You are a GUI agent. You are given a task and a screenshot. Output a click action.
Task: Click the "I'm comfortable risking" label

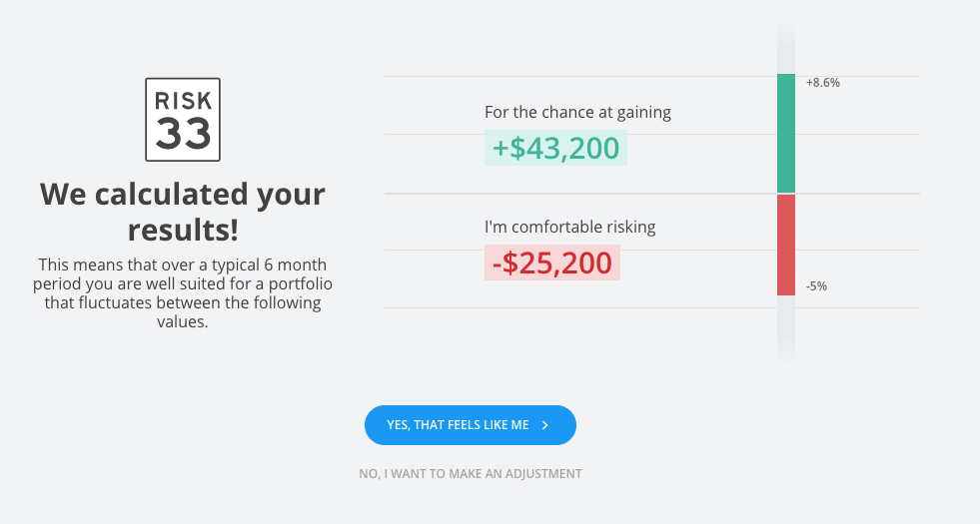coord(569,227)
